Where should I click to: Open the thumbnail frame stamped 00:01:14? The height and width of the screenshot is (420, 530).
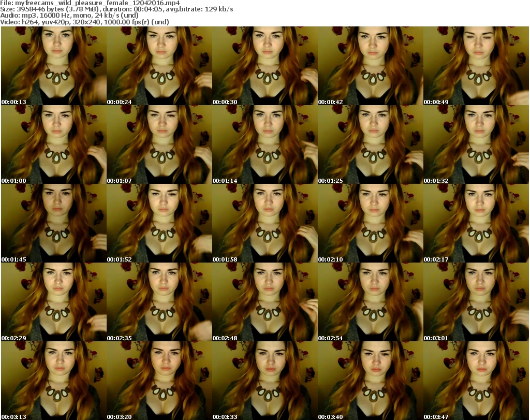(x=264, y=144)
